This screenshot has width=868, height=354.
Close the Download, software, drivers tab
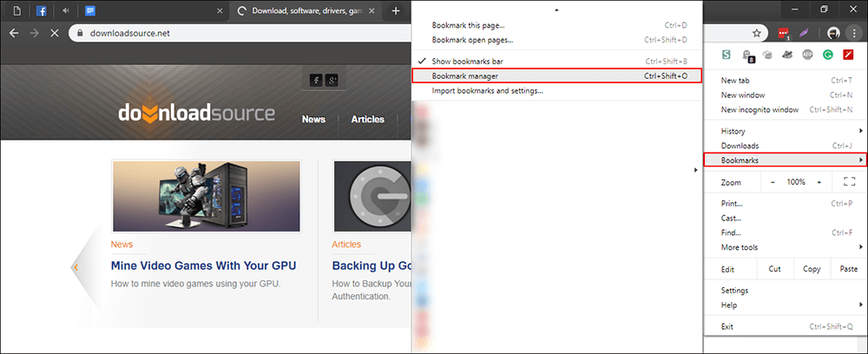[x=372, y=10]
